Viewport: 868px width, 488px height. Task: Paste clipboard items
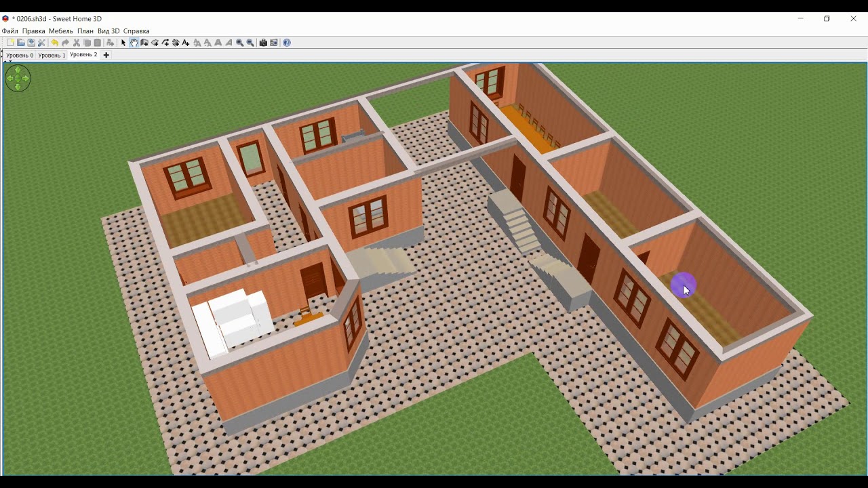tap(97, 43)
